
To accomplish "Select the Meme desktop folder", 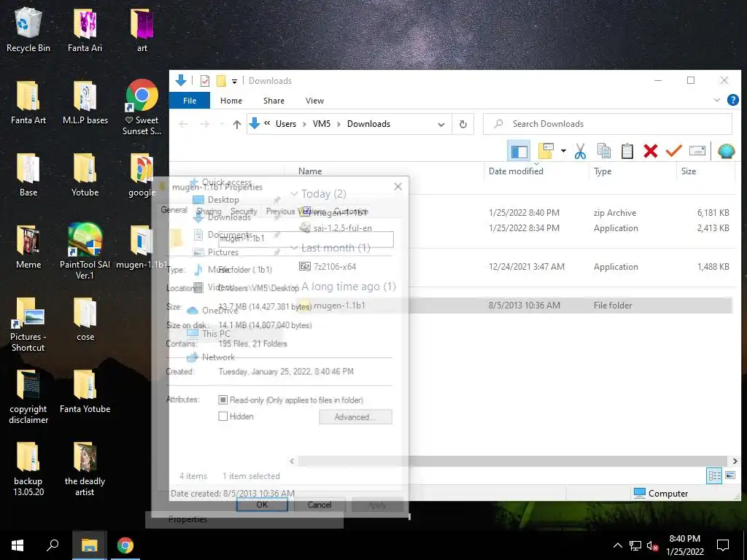I will (28, 246).
